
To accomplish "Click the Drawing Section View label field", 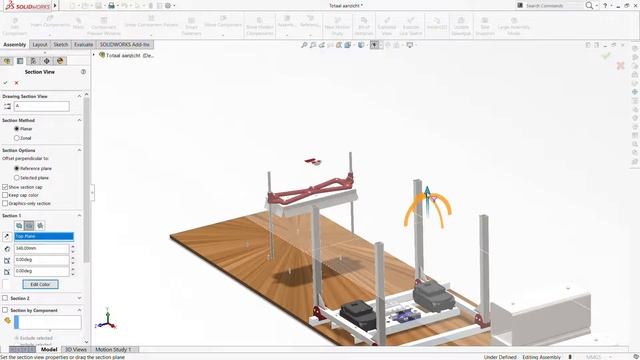I will coord(42,107).
